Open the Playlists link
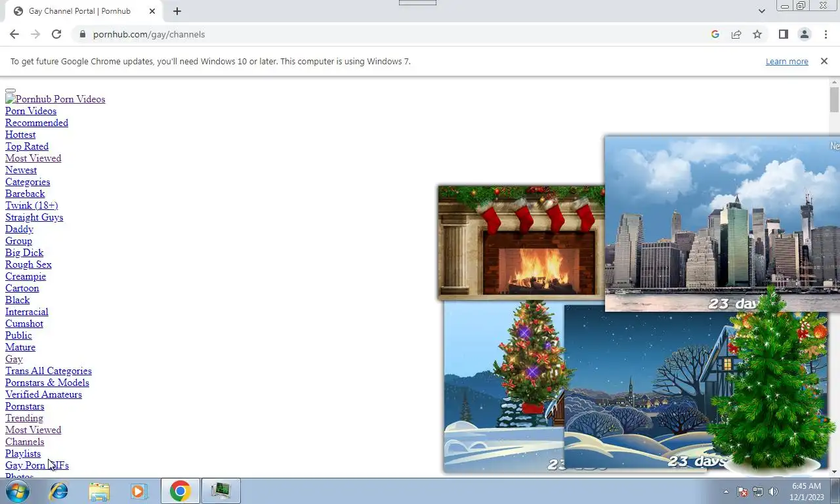The height and width of the screenshot is (504, 840). tap(23, 453)
